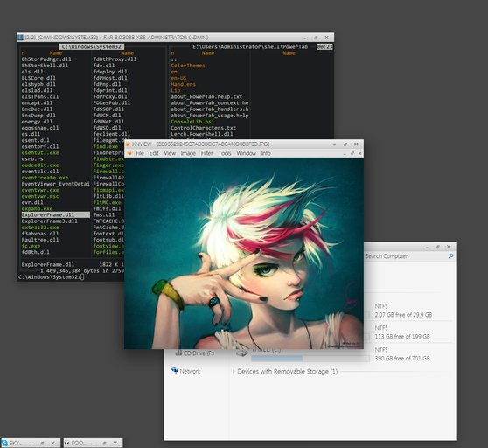
Task: Select Handlers folder in FAR right panel
Action: tap(183, 84)
